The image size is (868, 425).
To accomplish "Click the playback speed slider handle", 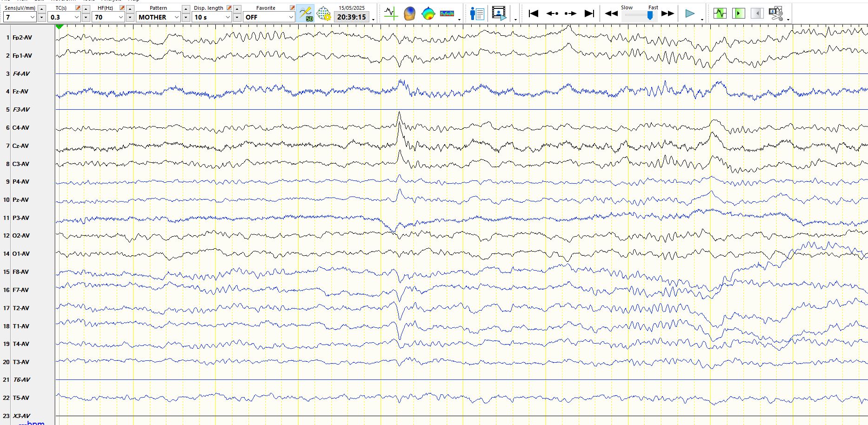I will click(x=650, y=16).
